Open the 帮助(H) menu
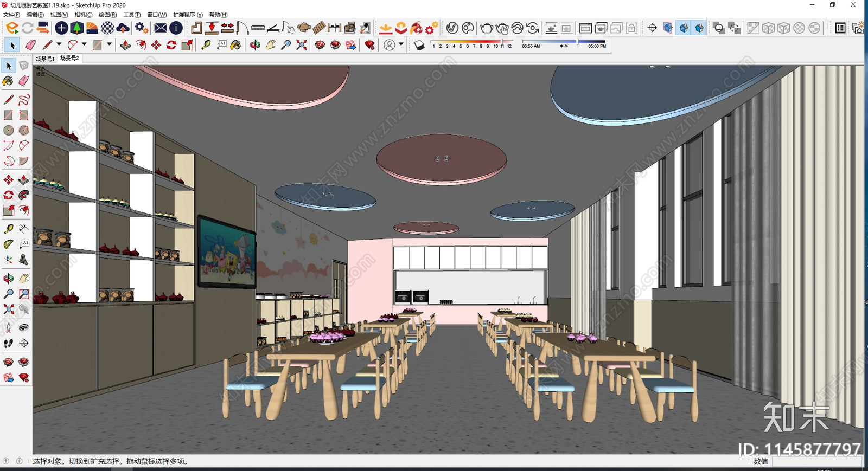 [x=219, y=15]
